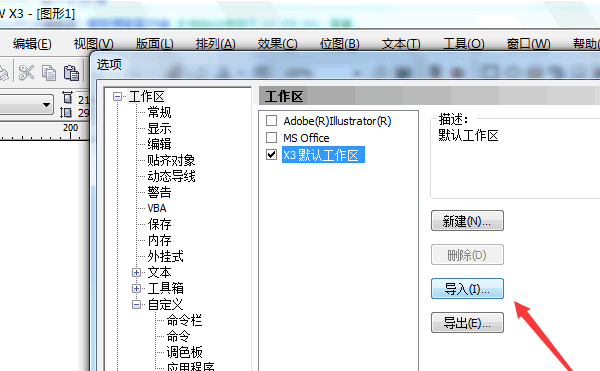Check the MS Office workspace checkbox

(271, 137)
